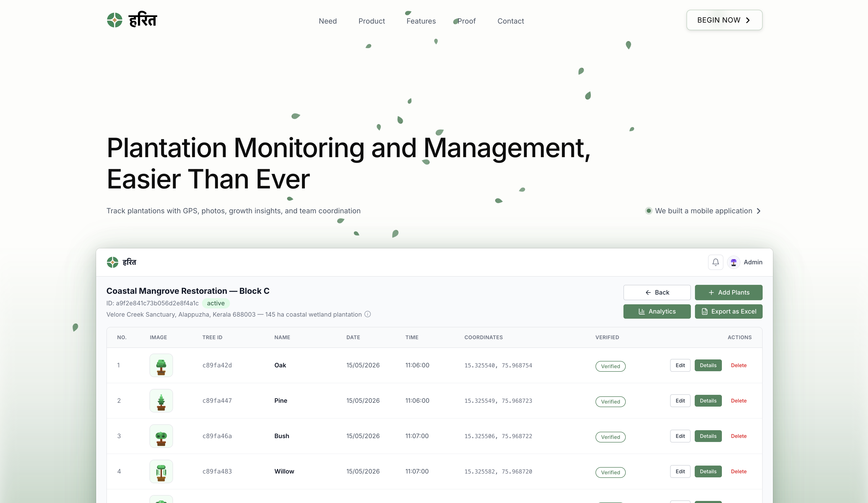This screenshot has width=868, height=503.
Task: Edit the Pine row
Action: 680,401
